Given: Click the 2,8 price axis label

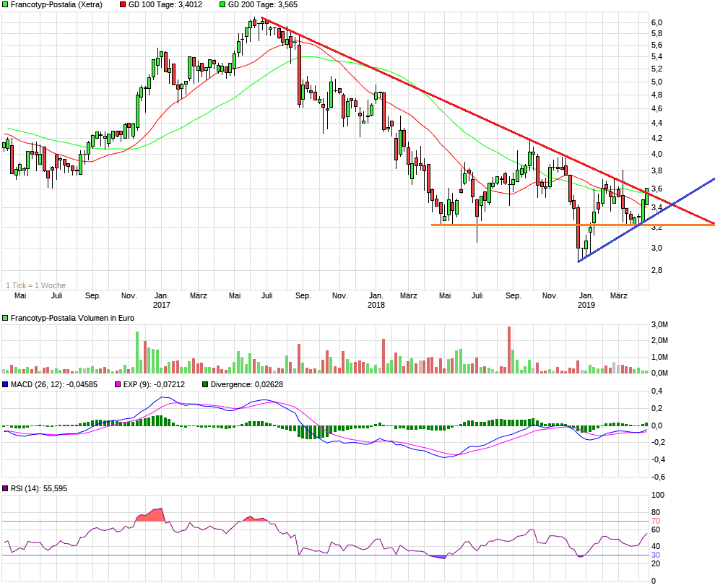Looking at the screenshot, I should (656, 270).
